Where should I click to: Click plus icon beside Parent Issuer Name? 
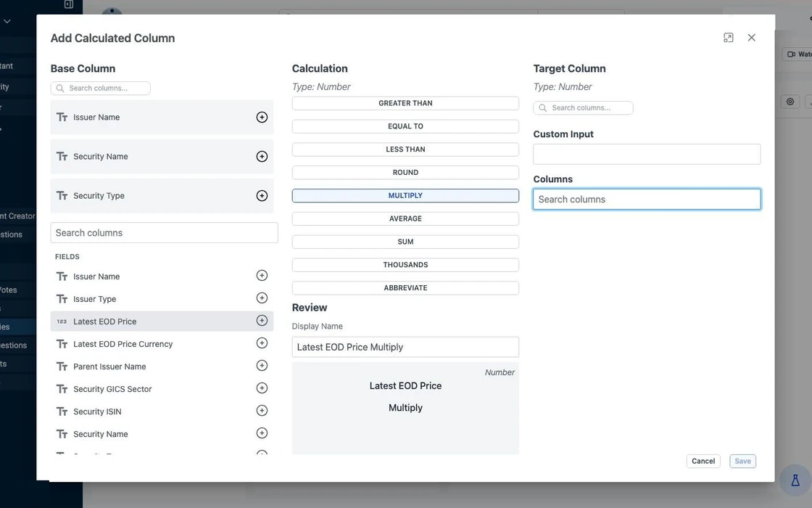coord(262,366)
